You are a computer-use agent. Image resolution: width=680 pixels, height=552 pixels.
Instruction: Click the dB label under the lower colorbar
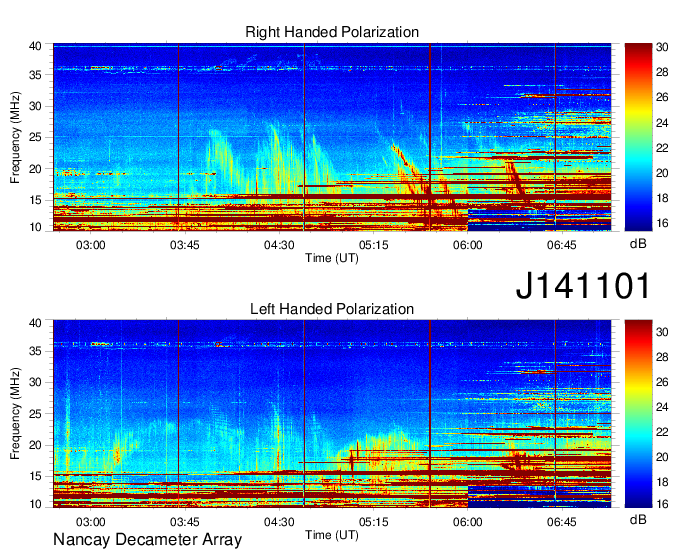click(x=638, y=519)
